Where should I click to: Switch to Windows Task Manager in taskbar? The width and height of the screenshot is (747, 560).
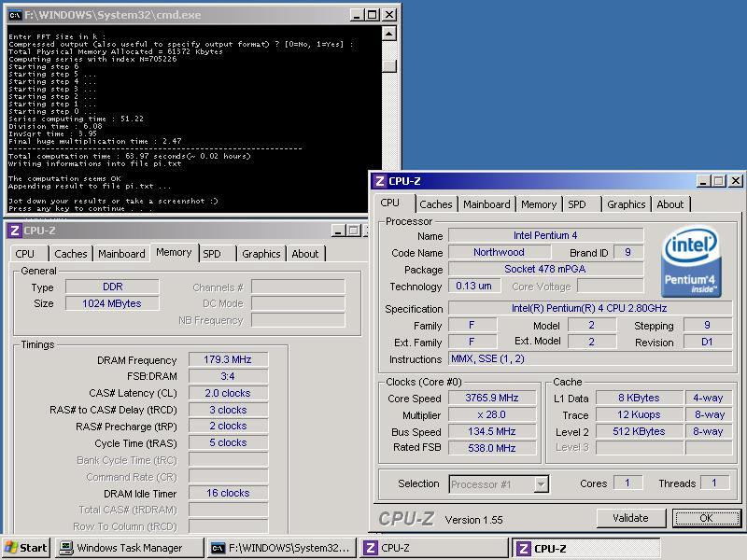point(129,548)
